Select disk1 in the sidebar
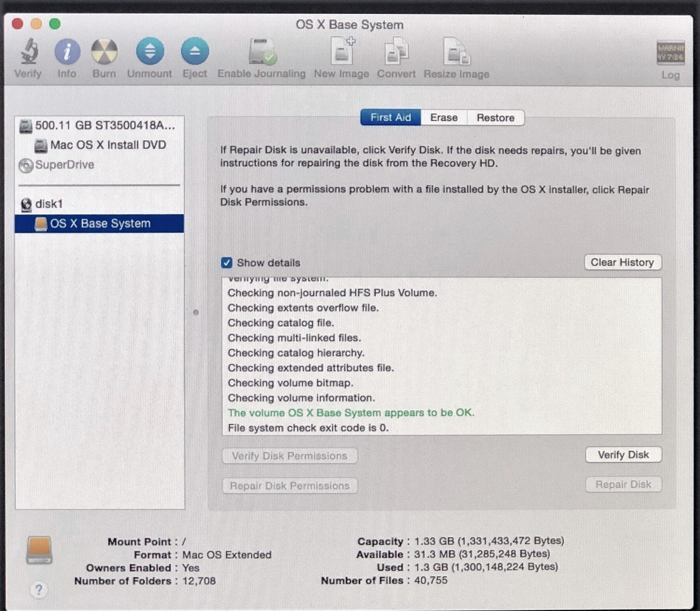This screenshot has height=611, width=700. (100, 204)
